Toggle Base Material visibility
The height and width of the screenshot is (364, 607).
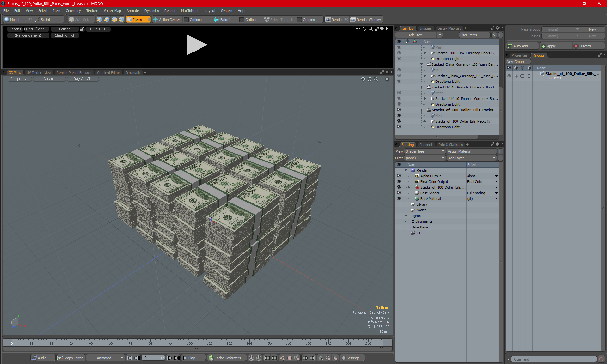tap(399, 199)
